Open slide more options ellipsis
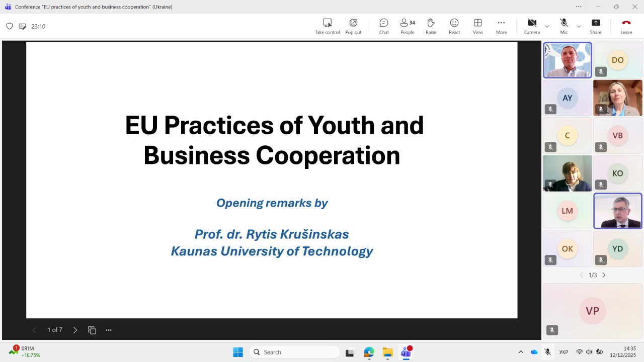Screen dimensions: 644x362 coord(109,330)
